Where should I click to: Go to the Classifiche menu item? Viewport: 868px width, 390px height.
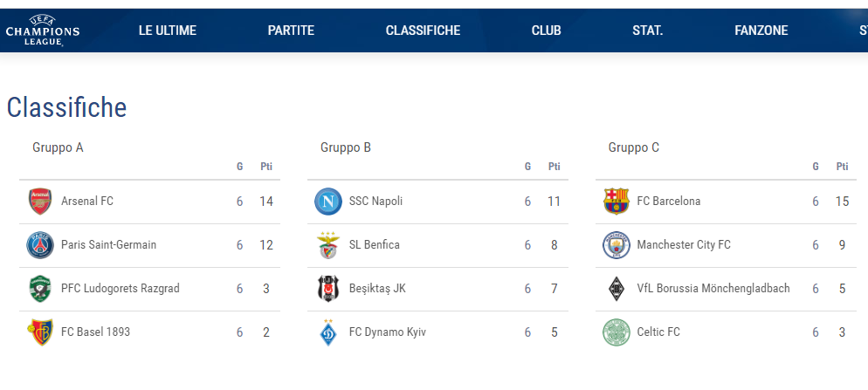[x=423, y=31]
